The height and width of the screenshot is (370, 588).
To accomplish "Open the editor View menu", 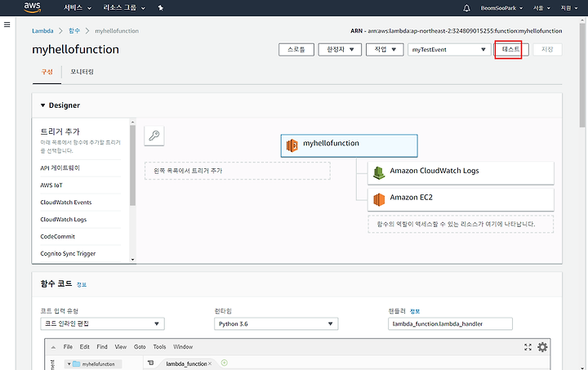I will tap(120, 347).
